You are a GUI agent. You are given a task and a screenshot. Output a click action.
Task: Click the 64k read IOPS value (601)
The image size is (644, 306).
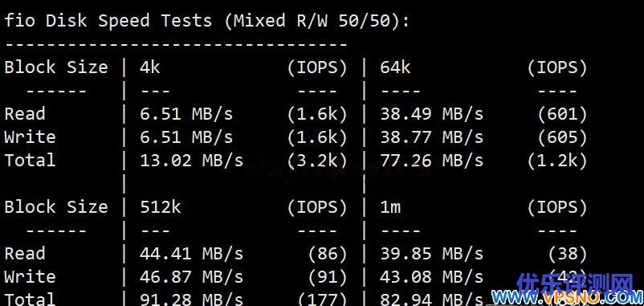pyautogui.click(x=563, y=113)
